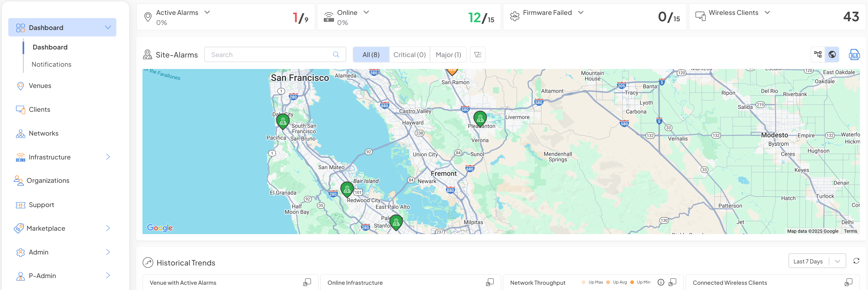Expand Online Infrastructure chart

click(x=490, y=282)
